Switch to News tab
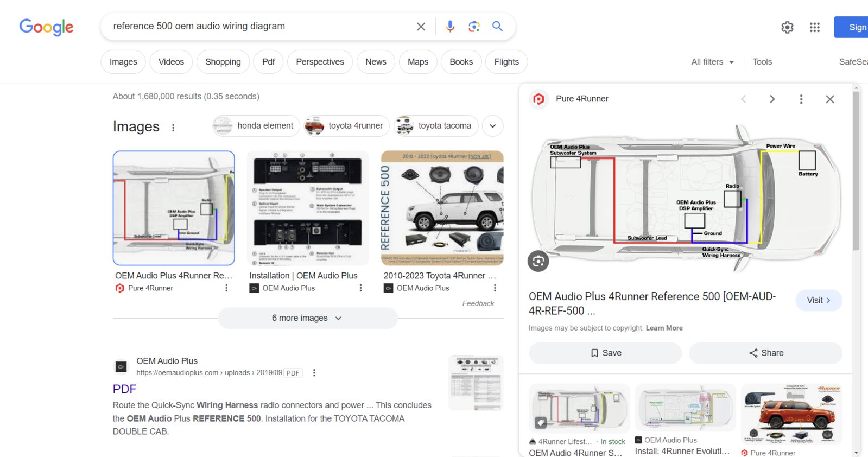 pyautogui.click(x=376, y=62)
